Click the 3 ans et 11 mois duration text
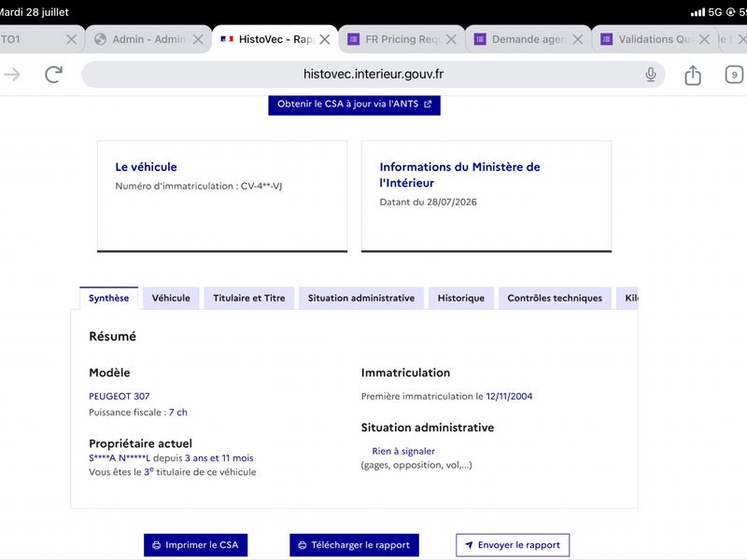Viewport: 747px width, 560px height. pyautogui.click(x=219, y=458)
